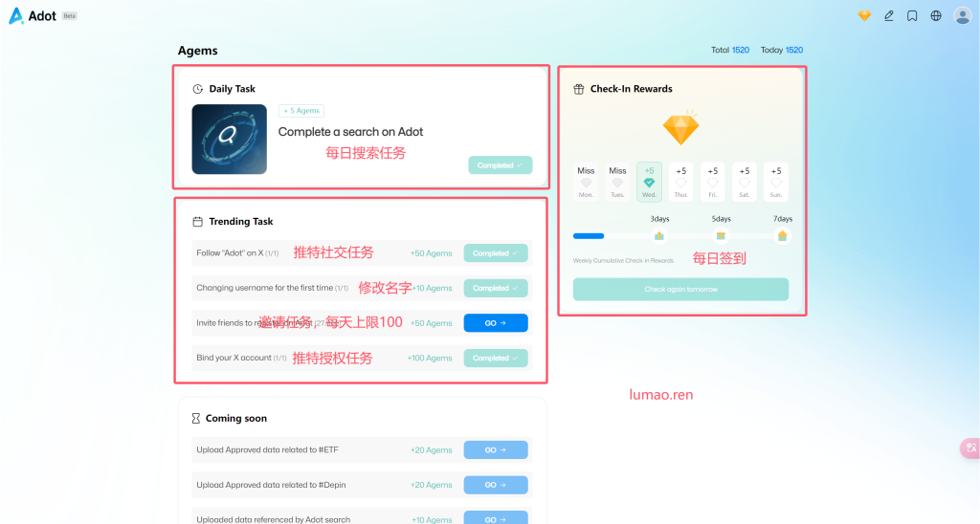Open the Agems diamond icon in header
980x524 pixels.
tap(864, 15)
